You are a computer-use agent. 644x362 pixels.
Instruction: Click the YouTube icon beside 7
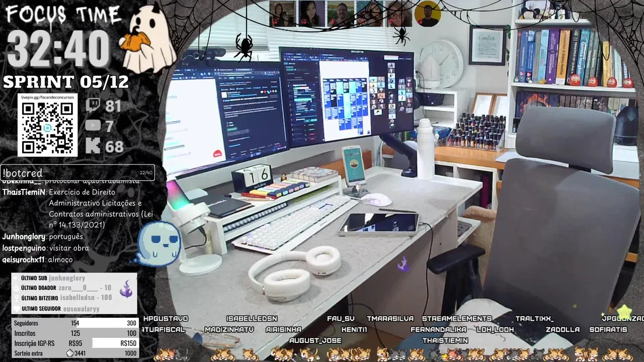pos(93,126)
